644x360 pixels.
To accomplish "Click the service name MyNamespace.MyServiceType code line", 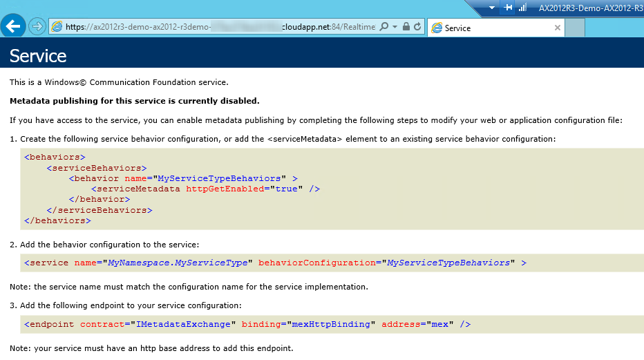I will pos(275,263).
